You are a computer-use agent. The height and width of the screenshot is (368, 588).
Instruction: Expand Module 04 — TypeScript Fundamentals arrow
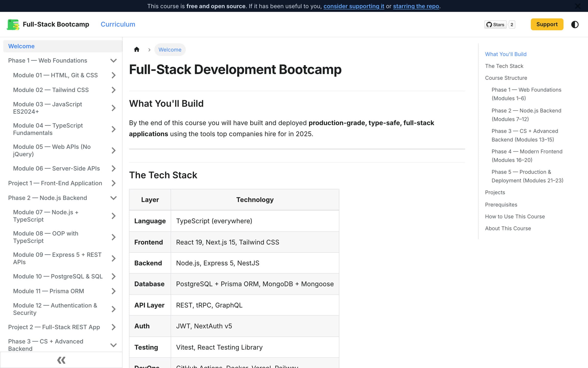point(113,129)
